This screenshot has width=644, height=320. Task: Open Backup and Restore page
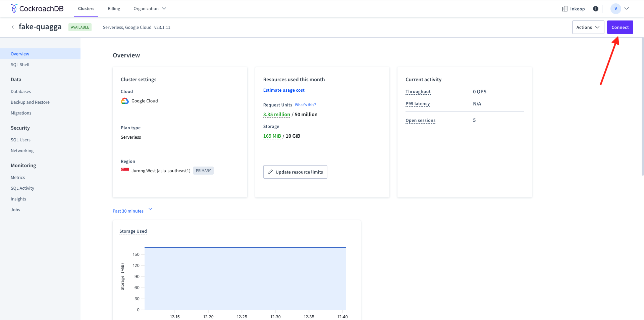[30, 102]
